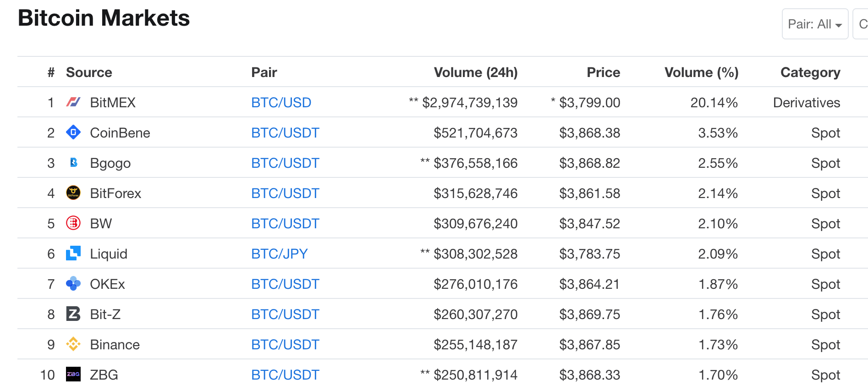Click the Category column header
The image size is (868, 386).
pyautogui.click(x=810, y=72)
